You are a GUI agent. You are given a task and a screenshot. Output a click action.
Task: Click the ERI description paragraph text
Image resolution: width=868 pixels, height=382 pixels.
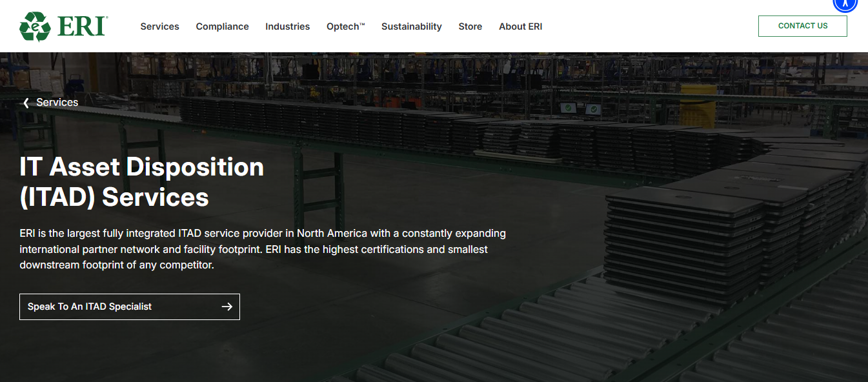point(262,249)
